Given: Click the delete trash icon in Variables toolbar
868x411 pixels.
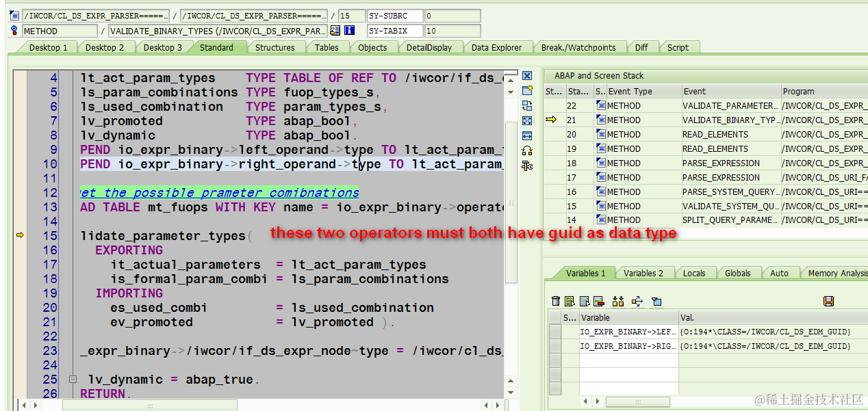Looking at the screenshot, I should click(x=556, y=301).
